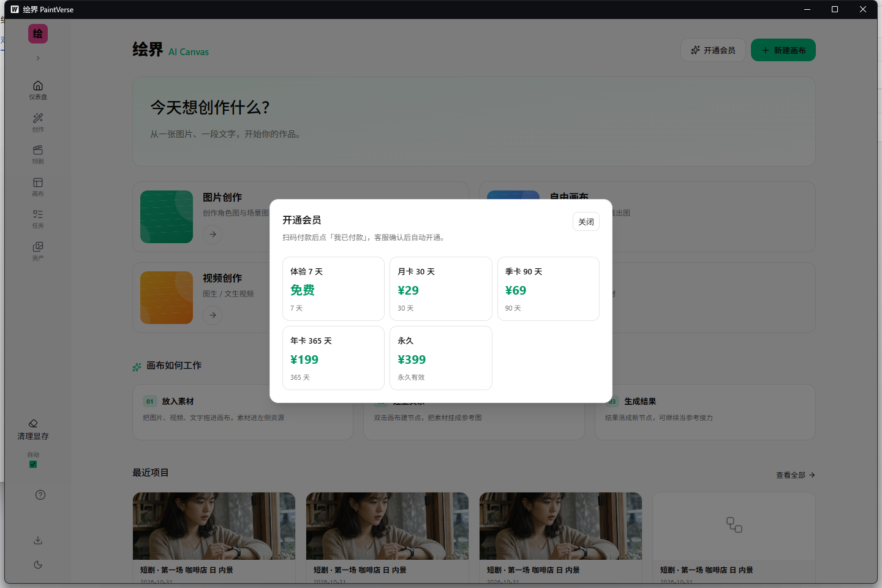Open the second 短剧 recent project thumbnail
The height and width of the screenshot is (588, 882).
tap(387, 526)
